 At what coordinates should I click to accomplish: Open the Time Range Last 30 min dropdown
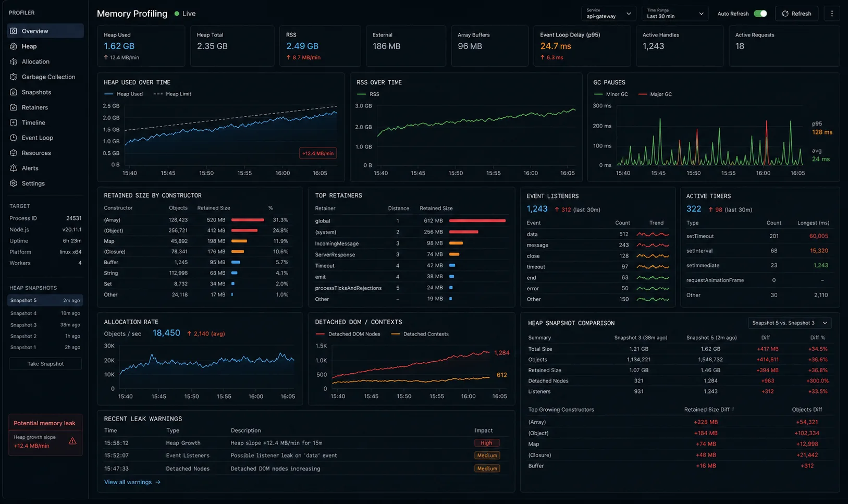point(675,14)
